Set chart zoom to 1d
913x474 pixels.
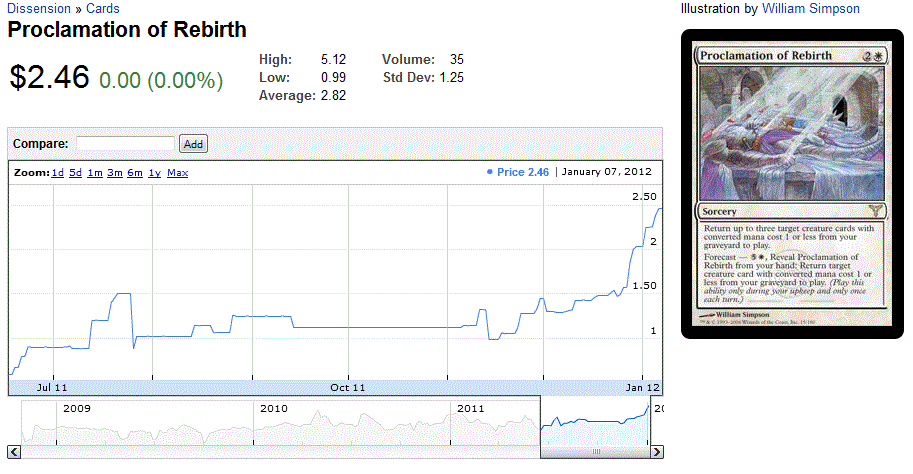pyautogui.click(x=58, y=173)
